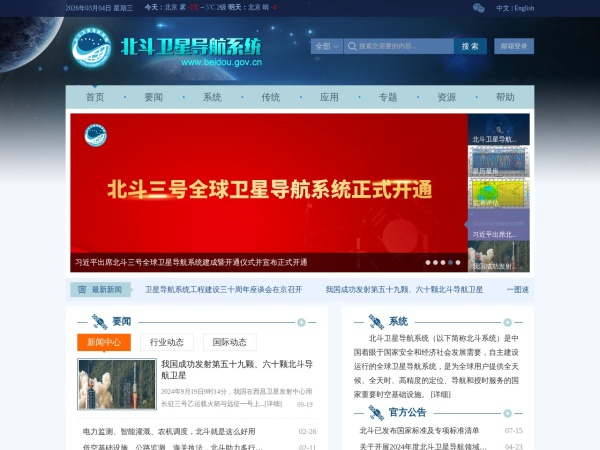Screen dimensions: 600x450
Task: Open the 监测评估 thumbnail in banner sidebar
Action: click(498, 193)
